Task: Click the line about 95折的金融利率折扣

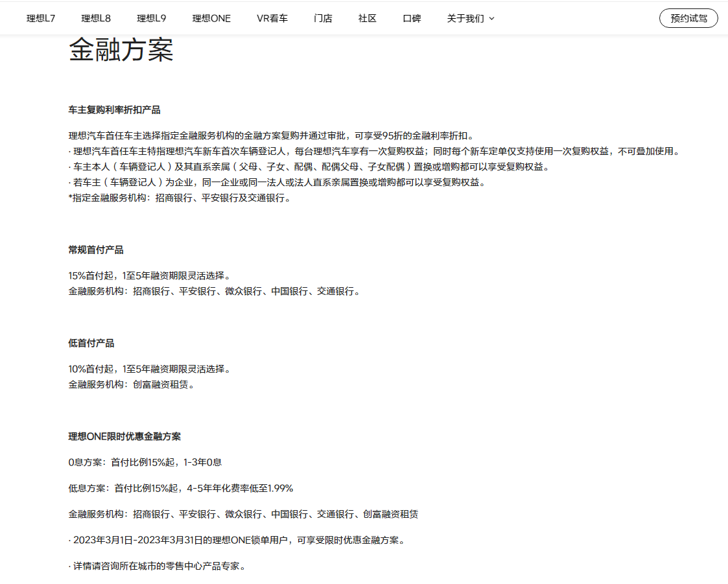Action: [272, 135]
